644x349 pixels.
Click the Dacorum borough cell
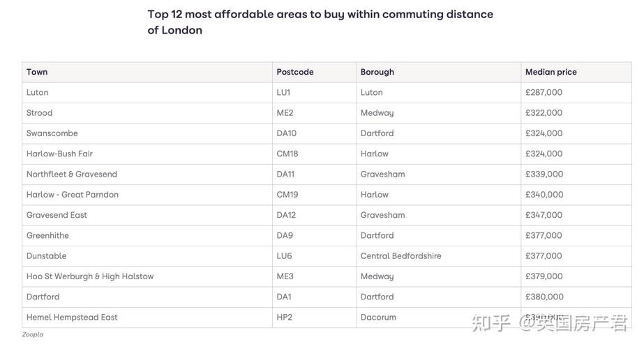pos(378,317)
